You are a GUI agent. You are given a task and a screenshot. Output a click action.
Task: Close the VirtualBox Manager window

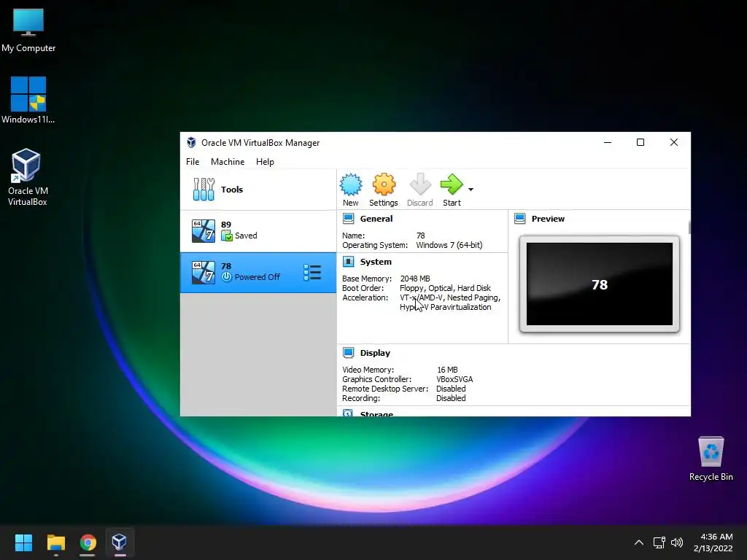(673, 142)
